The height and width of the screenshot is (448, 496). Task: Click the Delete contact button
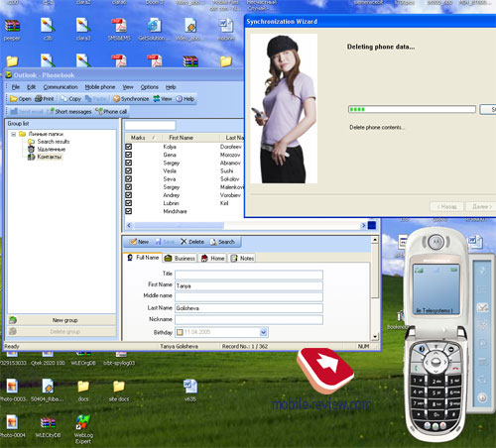(192, 242)
